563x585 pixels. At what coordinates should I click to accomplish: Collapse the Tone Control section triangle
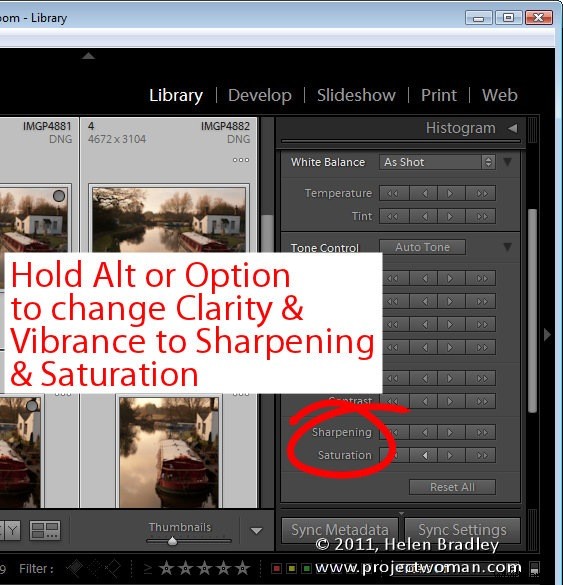click(507, 247)
